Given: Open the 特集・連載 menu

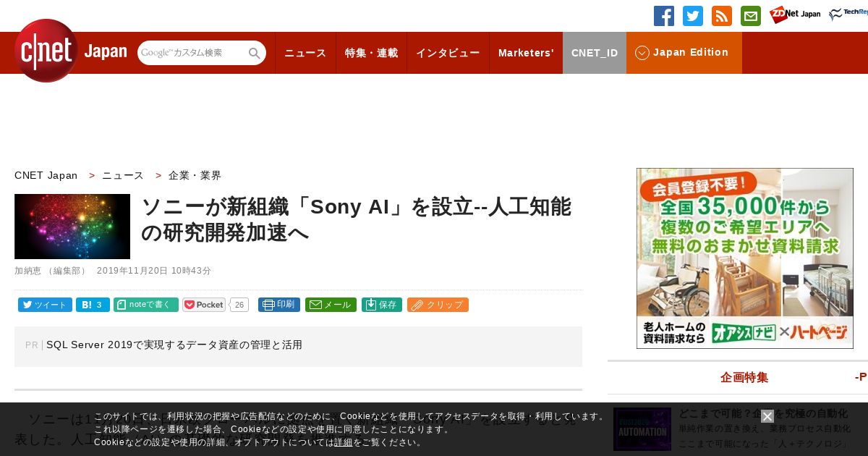Looking at the screenshot, I should (x=371, y=53).
